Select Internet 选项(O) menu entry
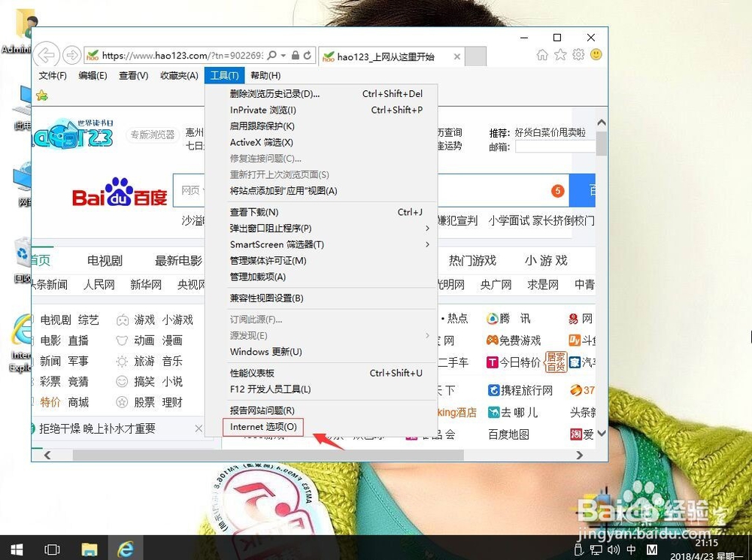The width and height of the screenshot is (752, 560). 263,427
